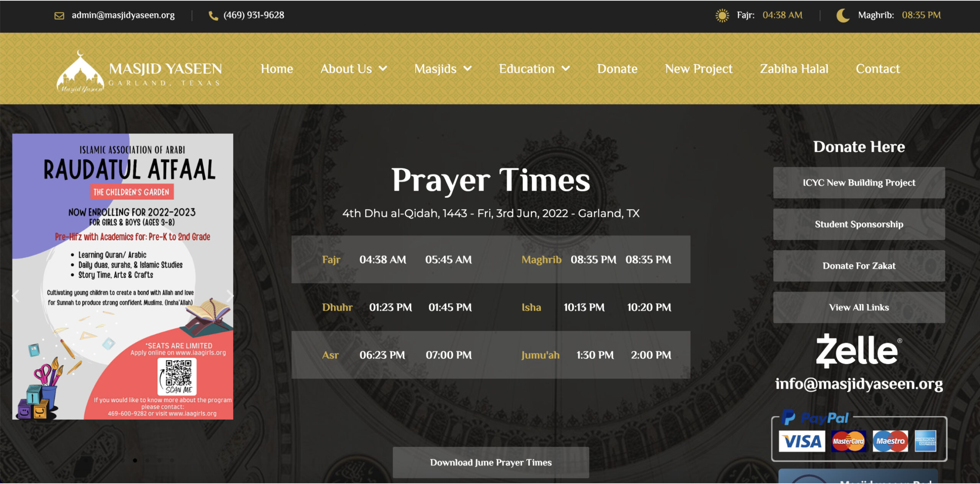Viewport: 980px width, 484px height.
Task: Open the Zabiha Halal menu item
Action: (794, 69)
